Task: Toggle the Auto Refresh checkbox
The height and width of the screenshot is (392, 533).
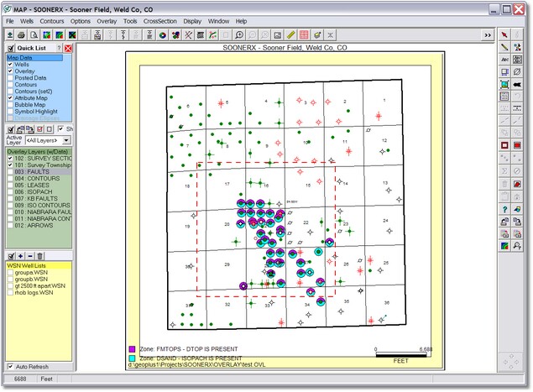Action: 9,367
